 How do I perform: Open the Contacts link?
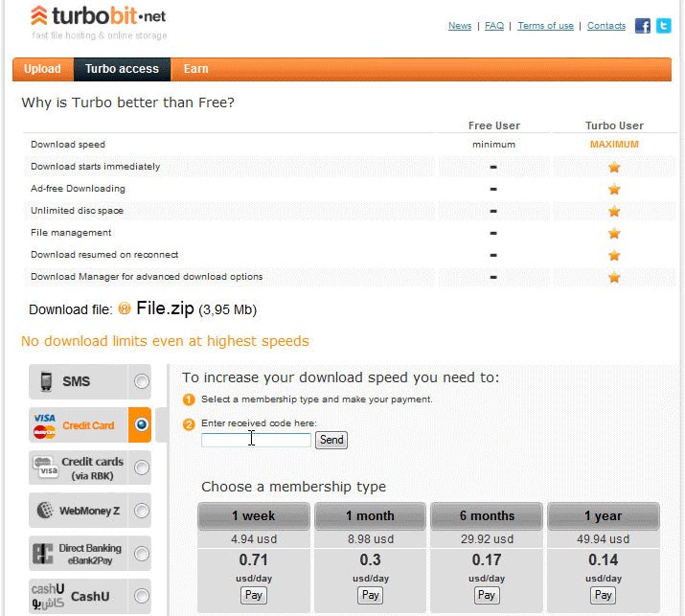(606, 26)
